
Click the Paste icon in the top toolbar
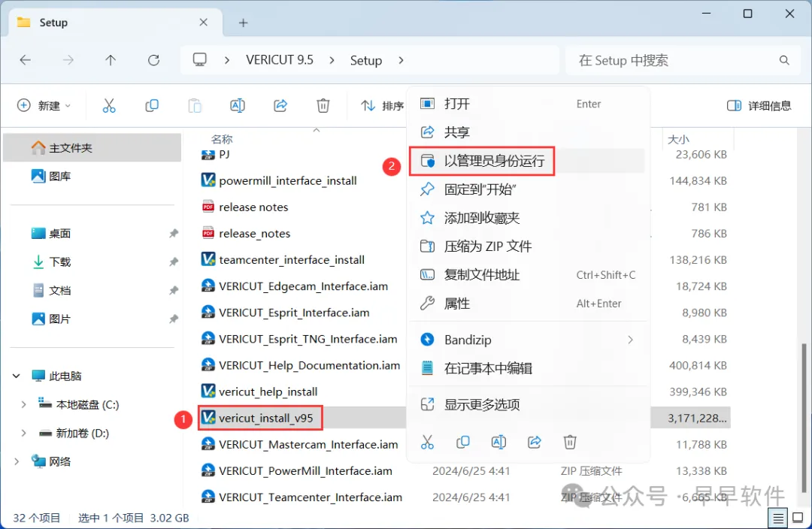pyautogui.click(x=195, y=106)
